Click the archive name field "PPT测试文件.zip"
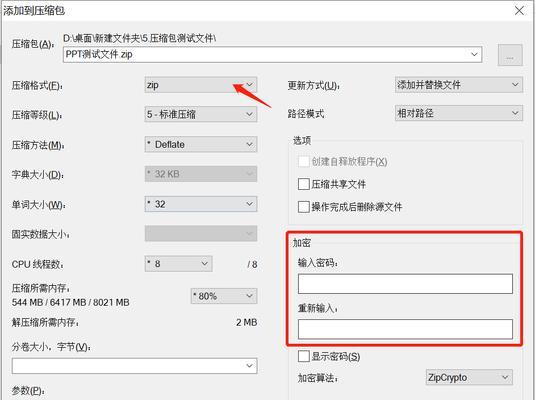Screen dimensions: 535x400 click(x=272, y=55)
